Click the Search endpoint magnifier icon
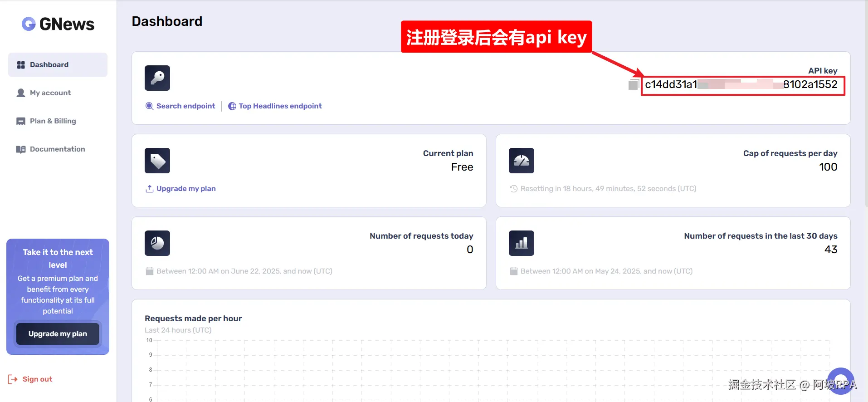 tap(149, 106)
